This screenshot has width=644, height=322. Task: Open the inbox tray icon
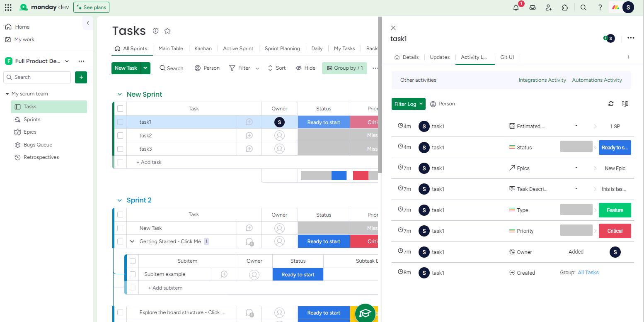(533, 7)
